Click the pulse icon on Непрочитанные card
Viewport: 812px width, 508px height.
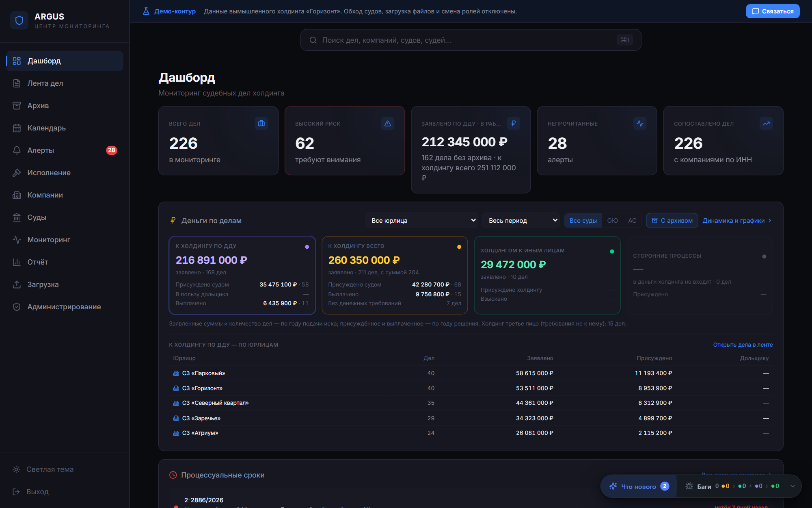(x=640, y=123)
